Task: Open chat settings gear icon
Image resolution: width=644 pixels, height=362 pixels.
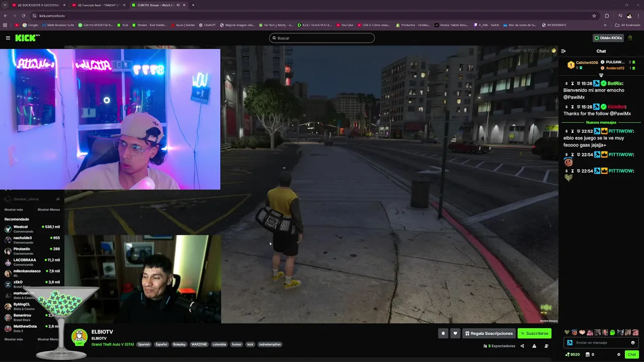Action: pos(619,354)
